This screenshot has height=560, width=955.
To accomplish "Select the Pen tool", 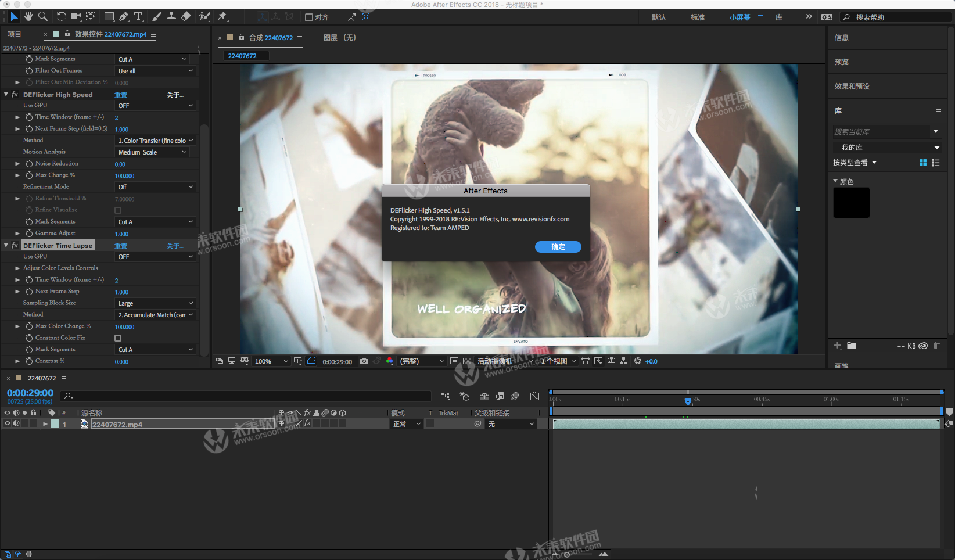I will click(x=124, y=17).
